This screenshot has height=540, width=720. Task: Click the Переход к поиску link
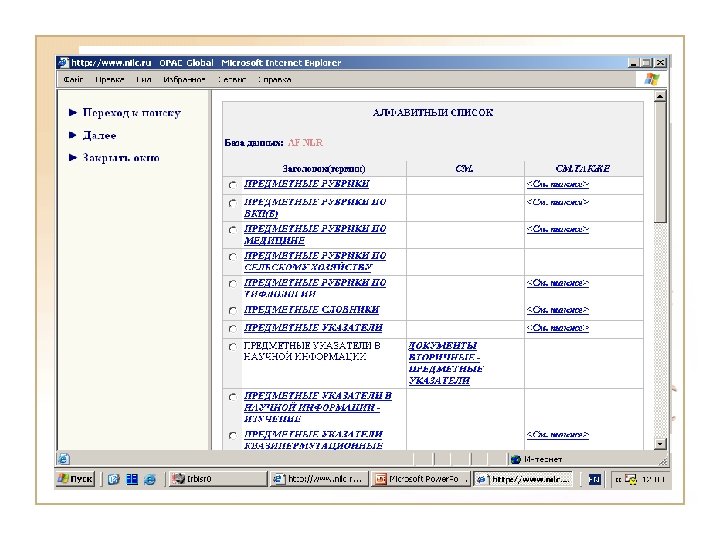click(132, 112)
